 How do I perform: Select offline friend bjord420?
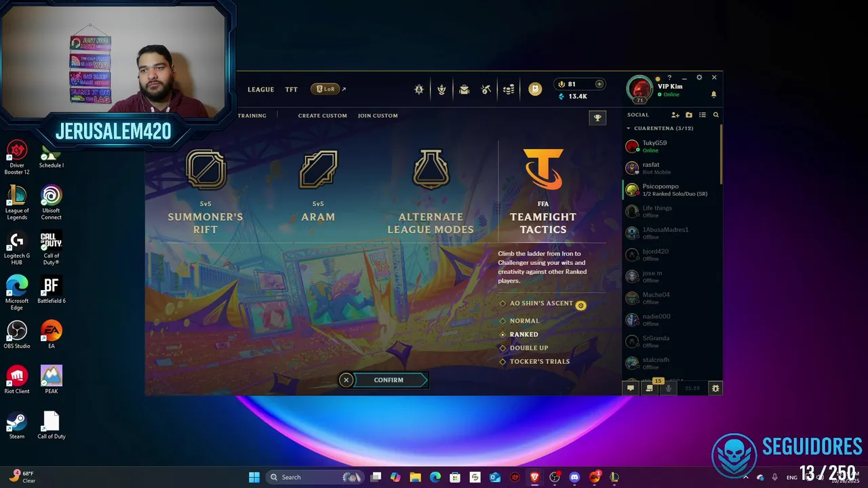pos(671,255)
